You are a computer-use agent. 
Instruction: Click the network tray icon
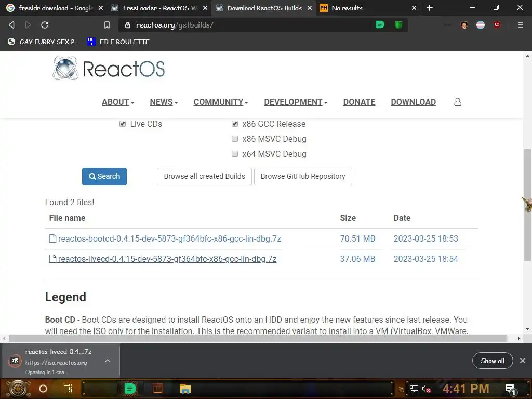[x=414, y=389]
